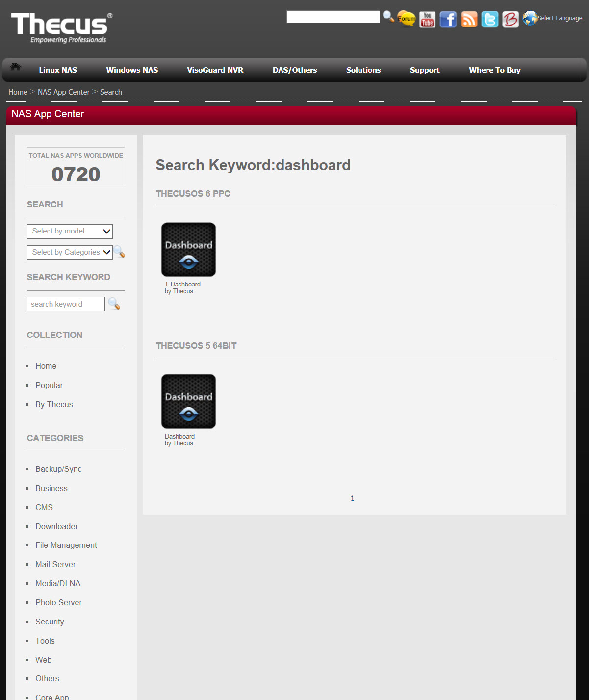Open the Business category
The height and width of the screenshot is (700, 589).
(51, 488)
